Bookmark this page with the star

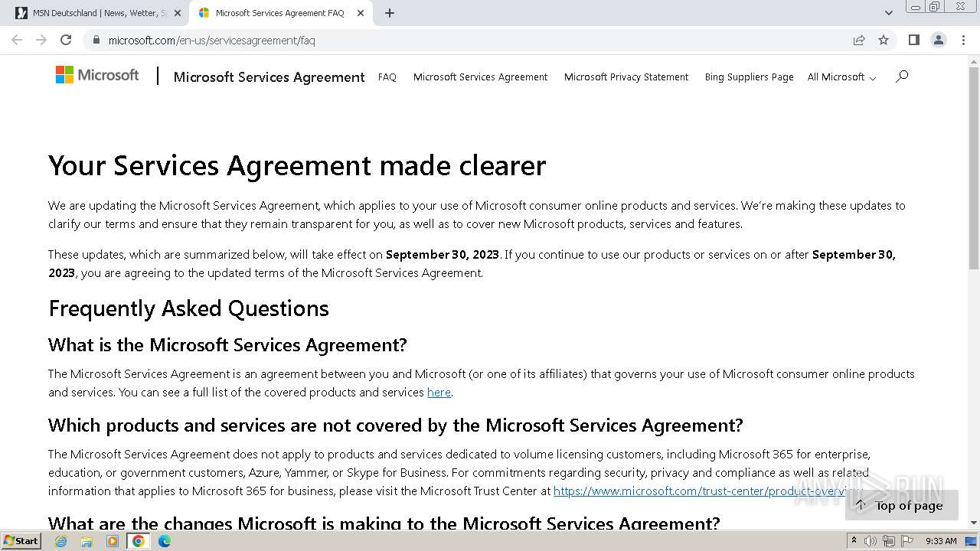tap(884, 41)
